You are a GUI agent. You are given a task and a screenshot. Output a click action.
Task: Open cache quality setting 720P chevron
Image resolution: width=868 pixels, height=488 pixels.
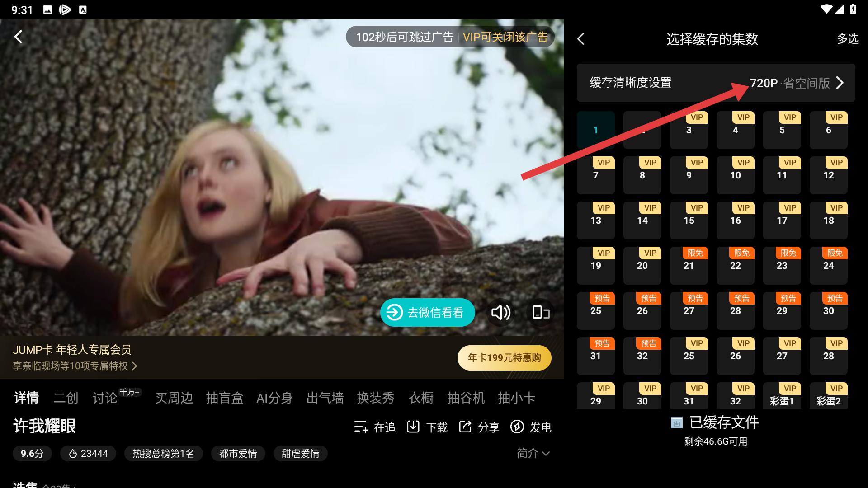(840, 83)
